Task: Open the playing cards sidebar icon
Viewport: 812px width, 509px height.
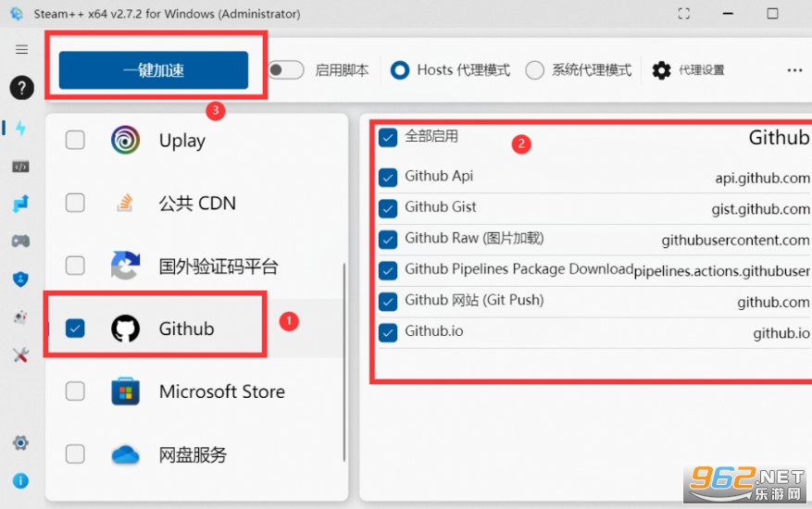Action: [20, 317]
